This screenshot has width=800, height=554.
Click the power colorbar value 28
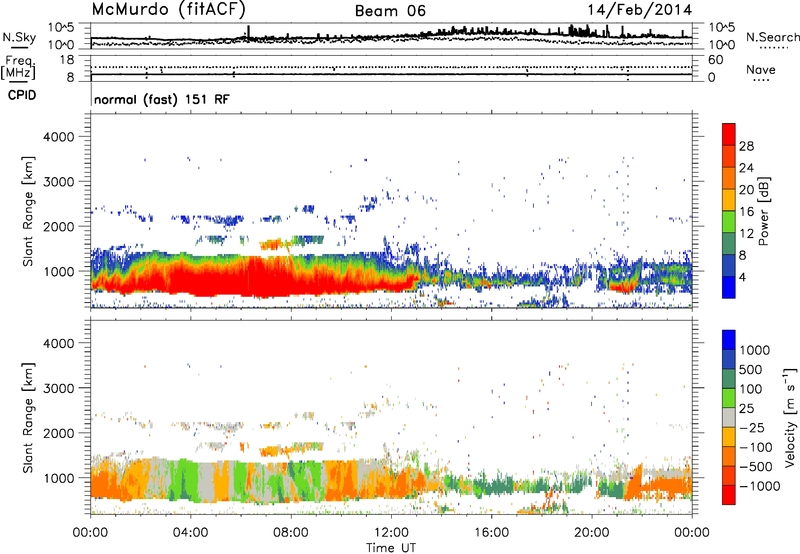746,146
